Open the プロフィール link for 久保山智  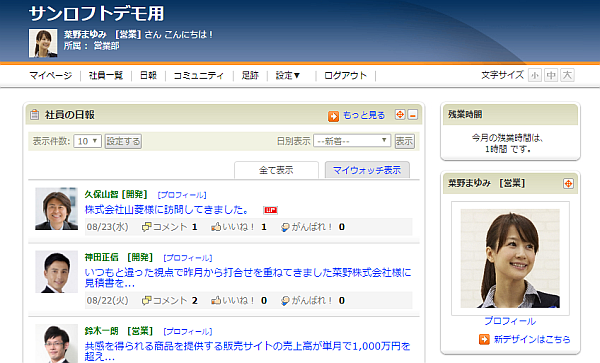(182, 195)
